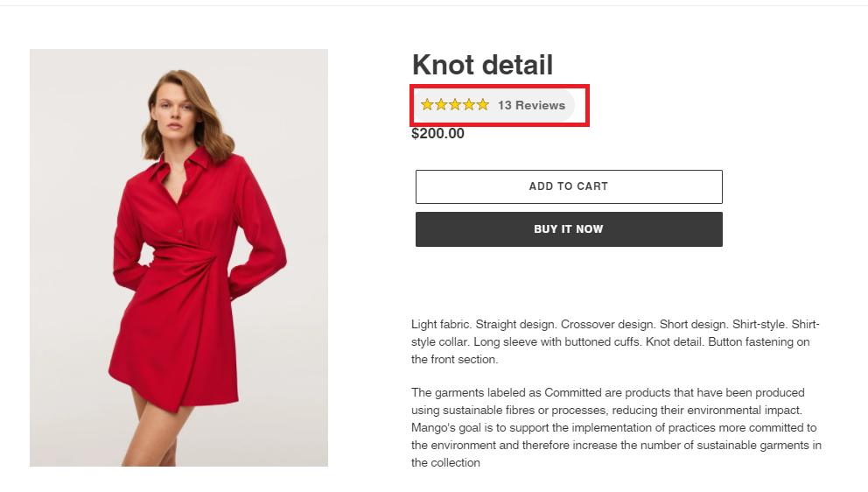
Task: Click the BUY IT NOW button
Action: point(569,229)
